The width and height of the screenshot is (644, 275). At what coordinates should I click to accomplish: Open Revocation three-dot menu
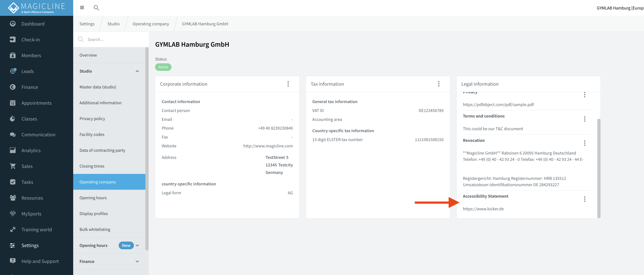[584, 143]
